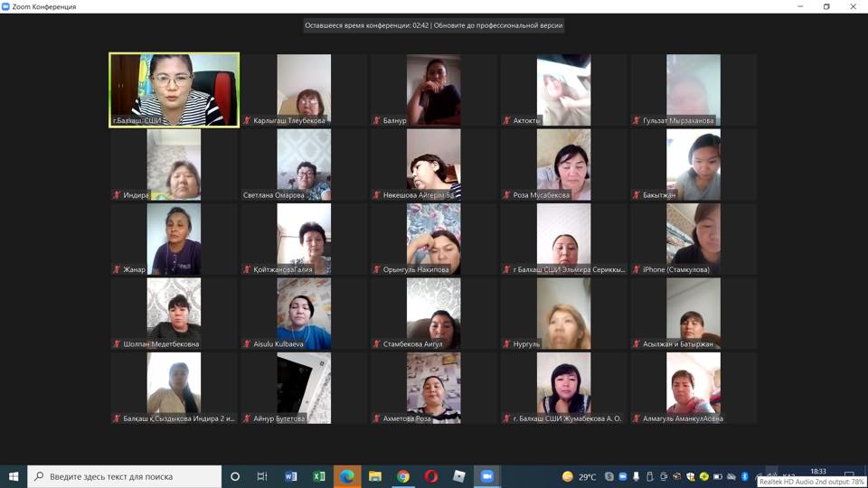Click the Bluetooth tray icon
868x488 pixels.
[744, 476]
